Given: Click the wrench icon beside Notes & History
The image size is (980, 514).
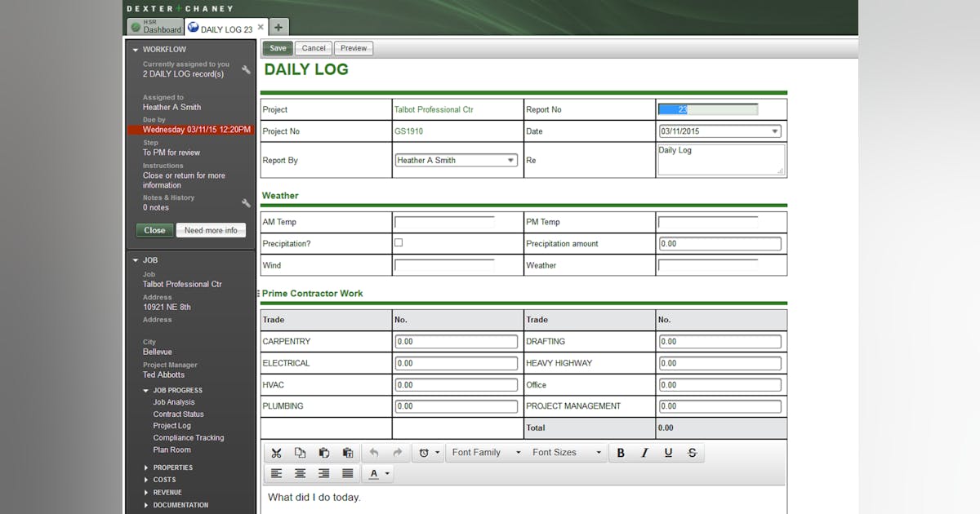Looking at the screenshot, I should [245, 202].
